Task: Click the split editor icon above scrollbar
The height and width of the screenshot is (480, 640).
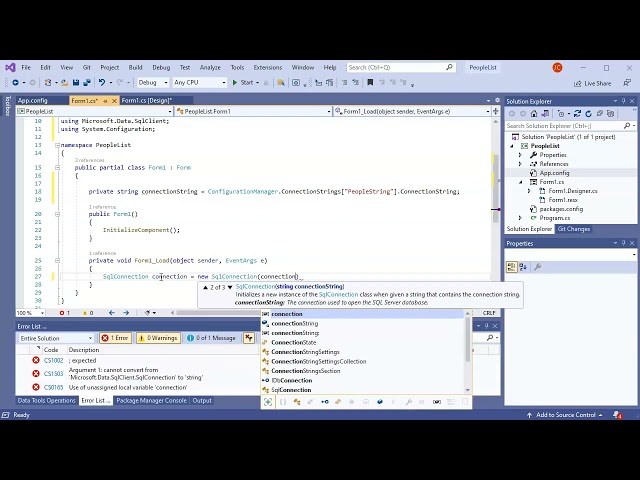Action: pos(496,111)
